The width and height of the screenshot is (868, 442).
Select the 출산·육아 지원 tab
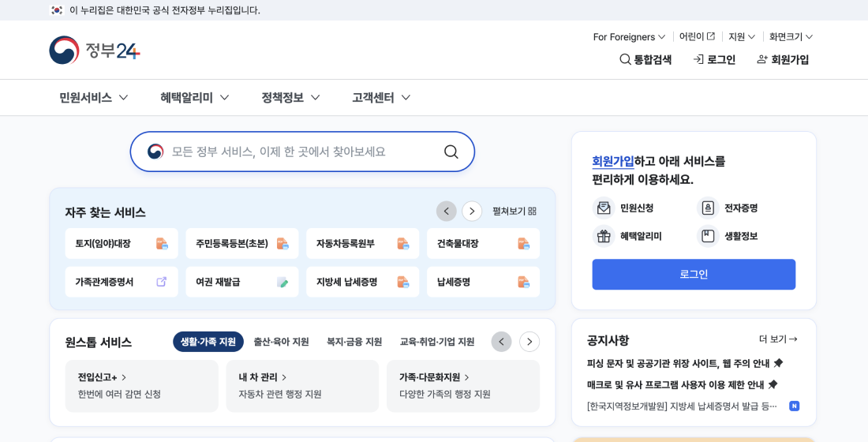281,342
